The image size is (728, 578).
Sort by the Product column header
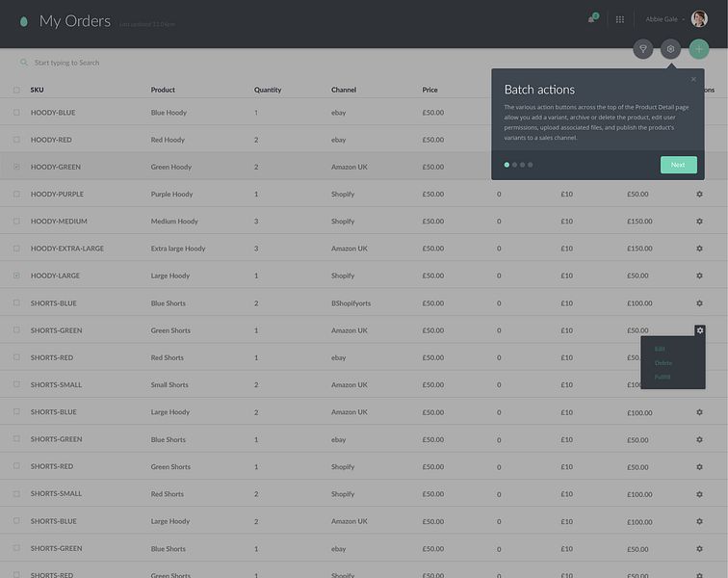point(163,90)
